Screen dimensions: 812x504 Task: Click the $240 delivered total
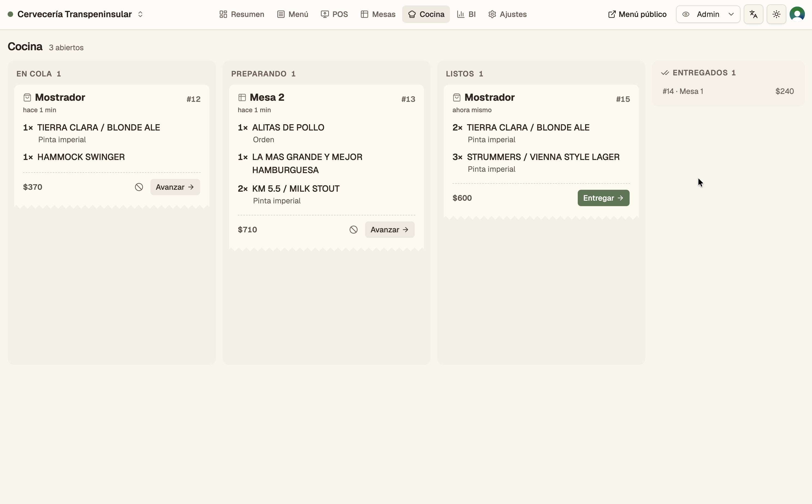coord(784,91)
